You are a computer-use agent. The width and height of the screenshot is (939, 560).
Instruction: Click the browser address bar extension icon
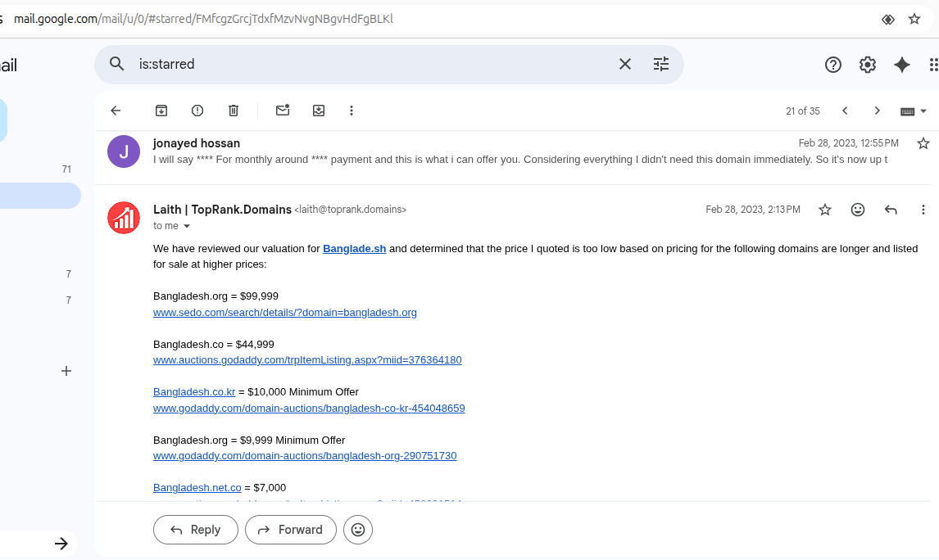click(888, 19)
